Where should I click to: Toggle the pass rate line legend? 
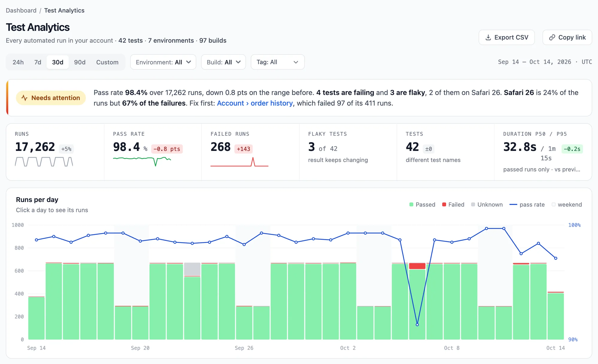(527, 204)
